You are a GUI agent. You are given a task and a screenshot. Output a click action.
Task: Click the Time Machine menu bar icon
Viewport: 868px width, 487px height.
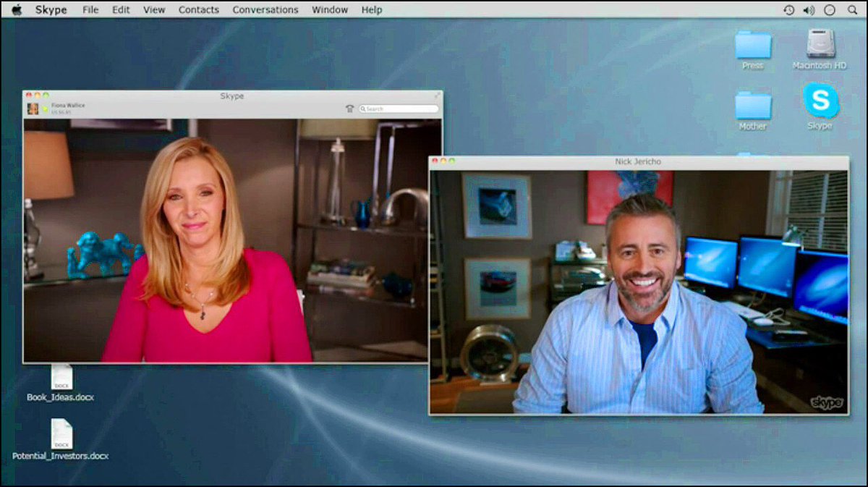pyautogui.click(x=788, y=10)
